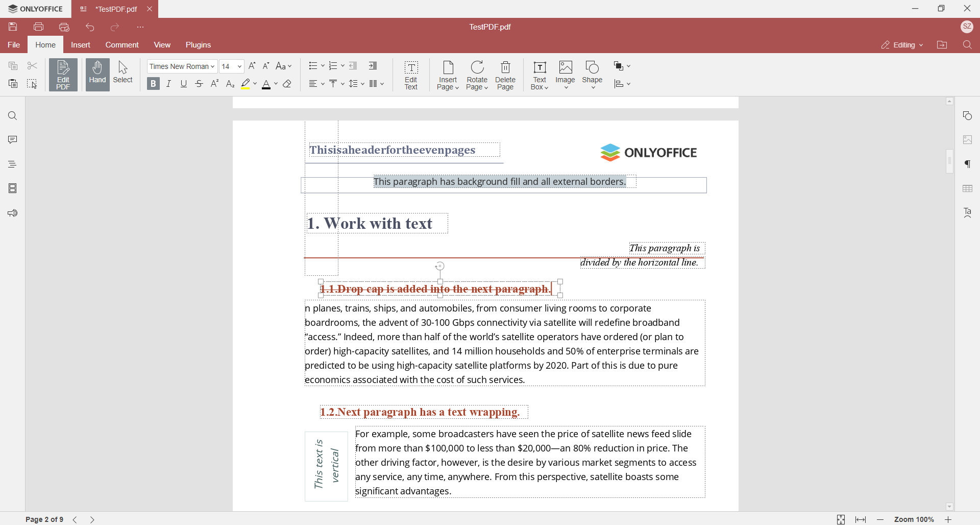Open shape settings in the right sidebar
The width and height of the screenshot is (980, 525).
tap(968, 115)
